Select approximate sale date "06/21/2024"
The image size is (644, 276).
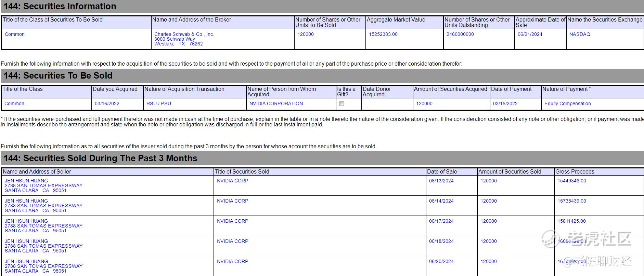pyautogui.click(x=530, y=34)
